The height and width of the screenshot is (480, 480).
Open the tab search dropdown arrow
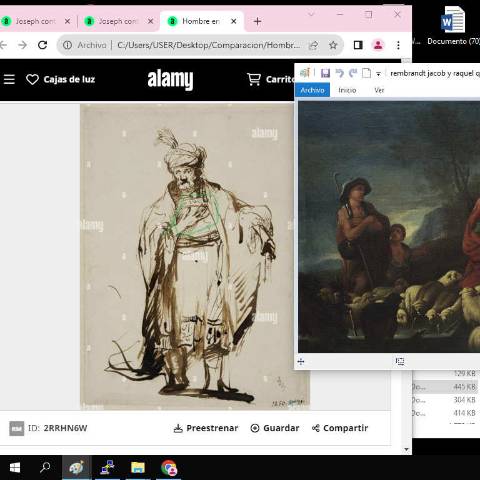311,14
